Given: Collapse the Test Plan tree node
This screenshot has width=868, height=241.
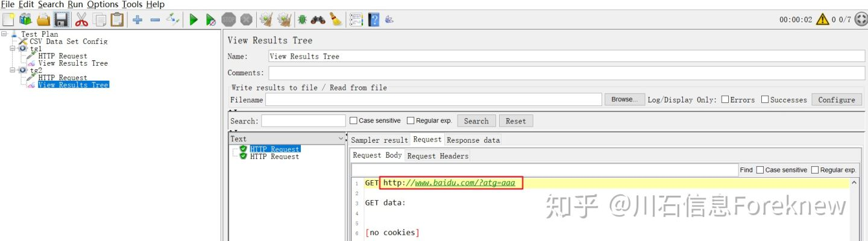Looking at the screenshot, I should 4,34.
